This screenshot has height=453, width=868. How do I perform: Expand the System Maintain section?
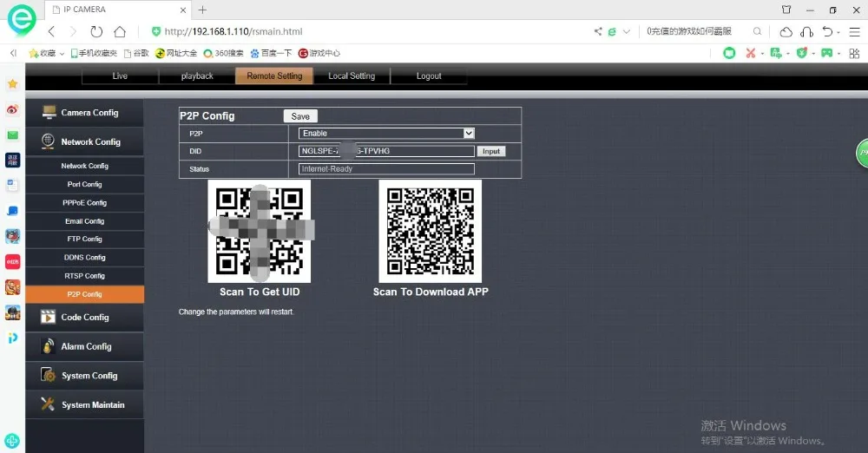(x=85, y=404)
